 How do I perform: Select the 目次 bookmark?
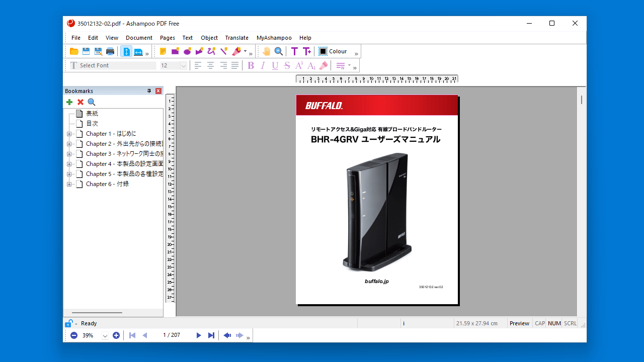pos(92,124)
